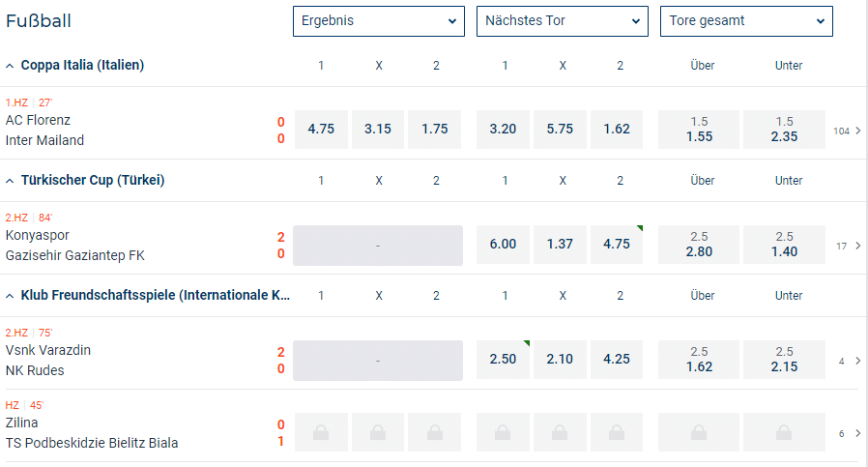Select Inter Mailand win odds 1.75
This screenshot has height=467, width=868.
pyautogui.click(x=435, y=130)
